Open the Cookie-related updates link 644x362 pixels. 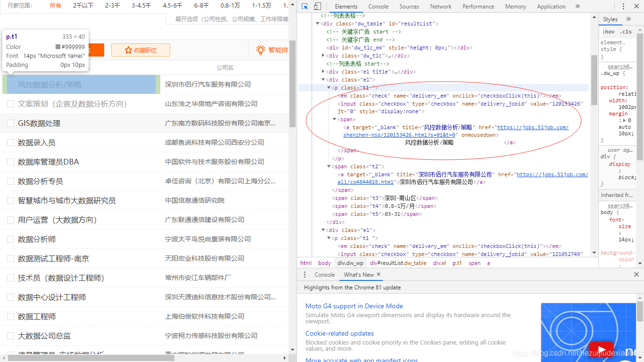pyautogui.click(x=339, y=333)
